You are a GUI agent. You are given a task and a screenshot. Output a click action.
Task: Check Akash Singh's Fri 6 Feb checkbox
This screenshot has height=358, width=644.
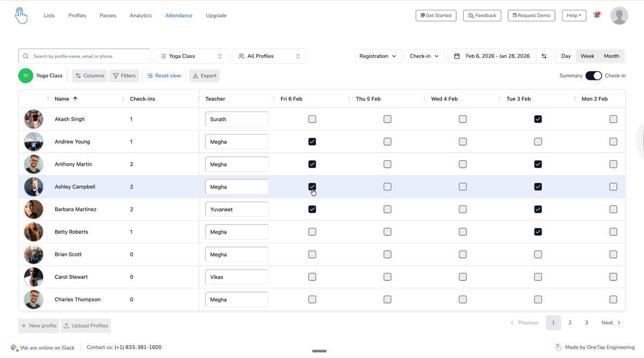(312, 119)
